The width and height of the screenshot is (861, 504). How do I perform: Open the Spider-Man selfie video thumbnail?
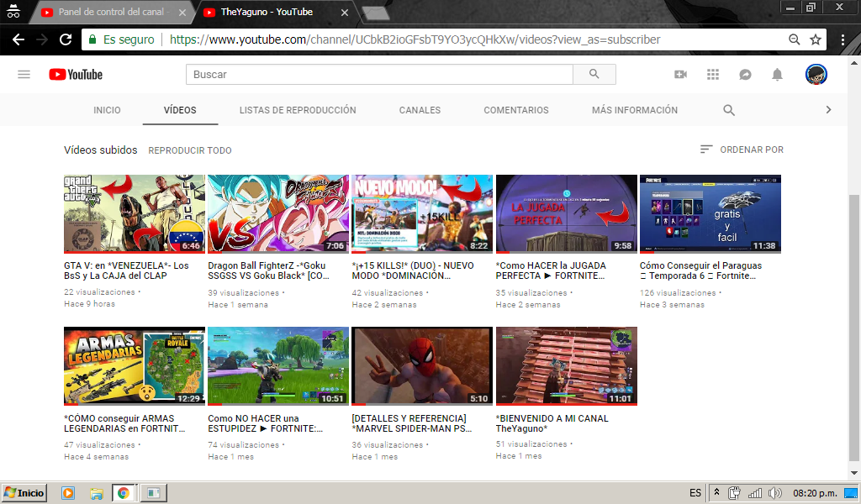pyautogui.click(x=422, y=366)
